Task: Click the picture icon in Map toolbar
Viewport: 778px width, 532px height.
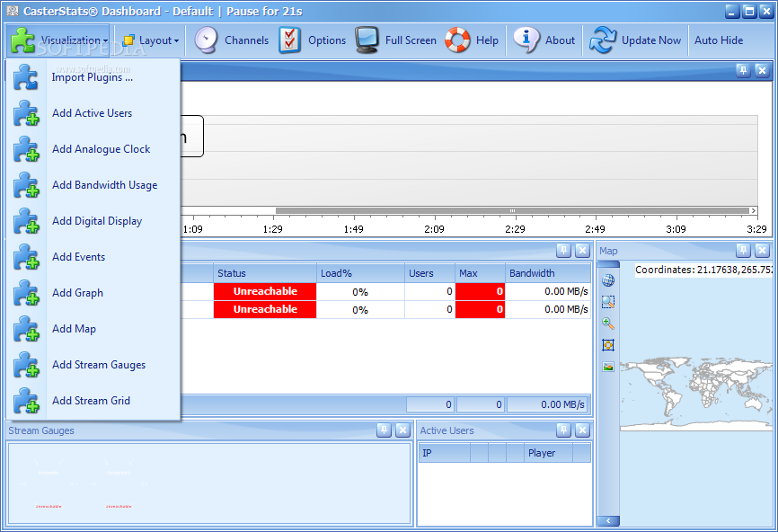Action: [608, 367]
